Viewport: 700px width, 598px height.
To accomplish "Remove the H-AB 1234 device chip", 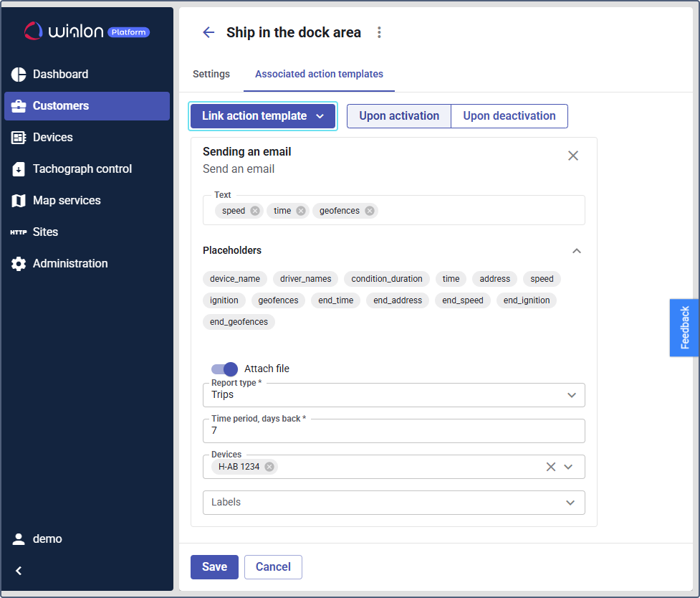I will [x=269, y=467].
